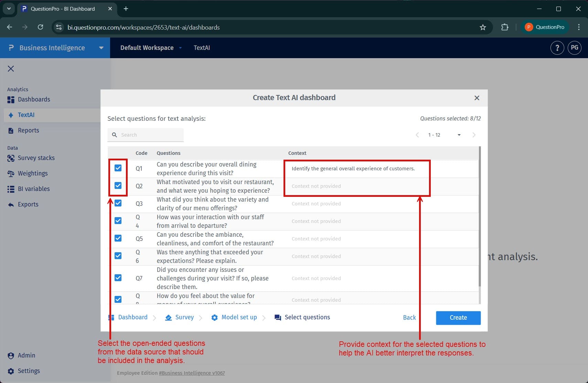The height and width of the screenshot is (383, 588).
Task: Open the Chrome three-dot menu
Action: tap(579, 27)
